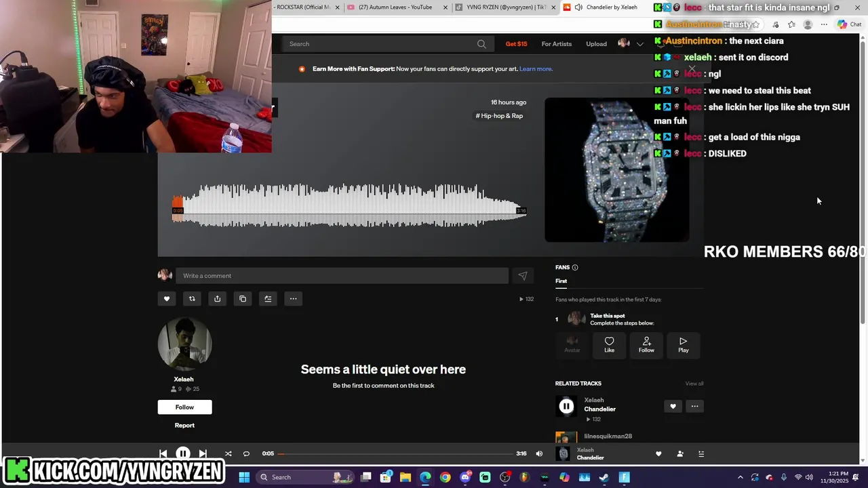Viewport: 868px width, 488px height.
Task: Skip to the next track
Action: pyautogui.click(x=203, y=453)
